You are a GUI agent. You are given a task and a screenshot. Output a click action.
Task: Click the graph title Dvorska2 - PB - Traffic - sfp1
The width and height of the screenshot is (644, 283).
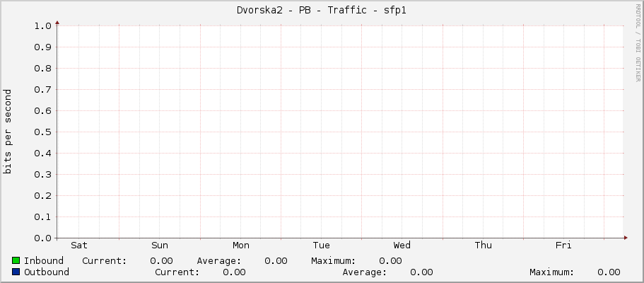(322, 11)
